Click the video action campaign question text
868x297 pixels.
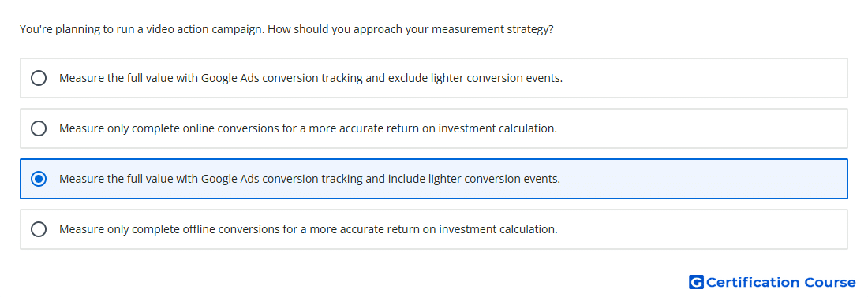[286, 29]
